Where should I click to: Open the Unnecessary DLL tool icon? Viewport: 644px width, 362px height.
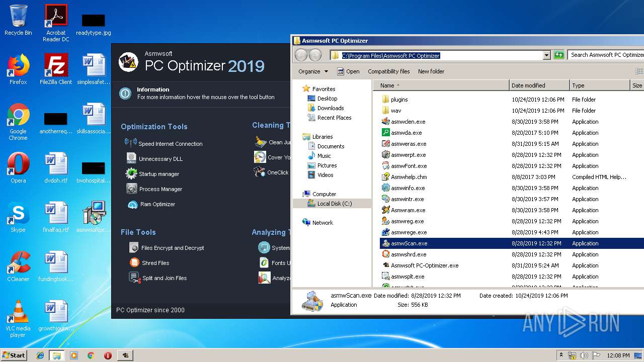click(x=131, y=158)
